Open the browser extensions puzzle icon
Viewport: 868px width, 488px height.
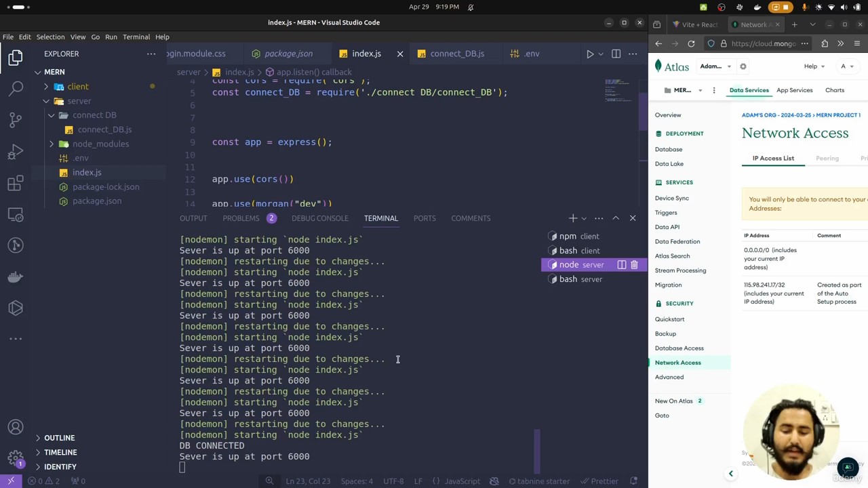825,43
